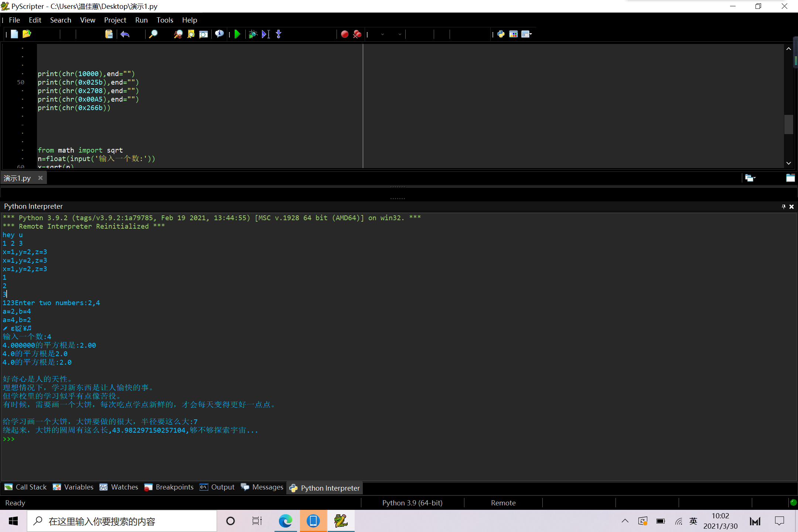Run the script with green play button
The width and height of the screenshot is (798, 532).
(x=238, y=34)
